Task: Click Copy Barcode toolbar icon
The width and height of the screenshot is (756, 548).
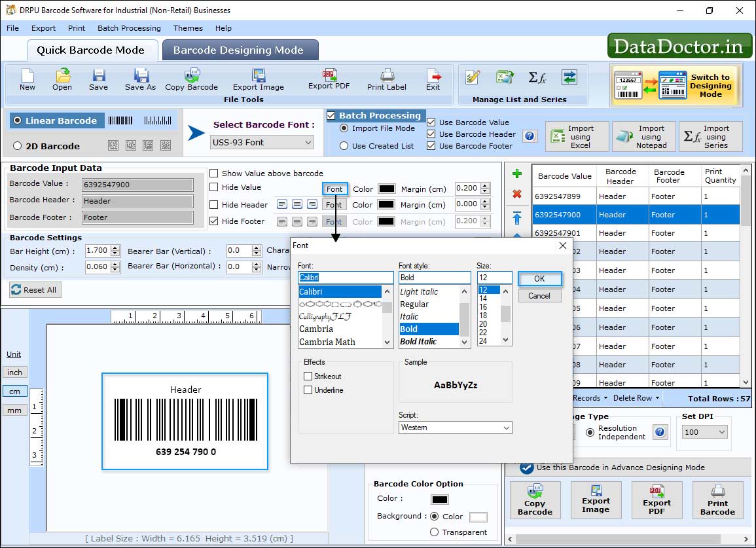Action: (191, 80)
